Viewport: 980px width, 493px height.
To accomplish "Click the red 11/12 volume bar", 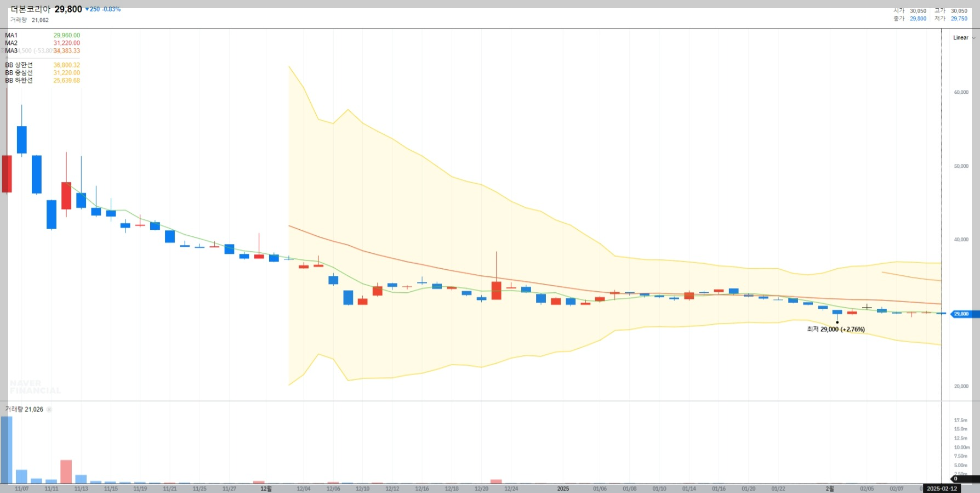I will (x=66, y=472).
